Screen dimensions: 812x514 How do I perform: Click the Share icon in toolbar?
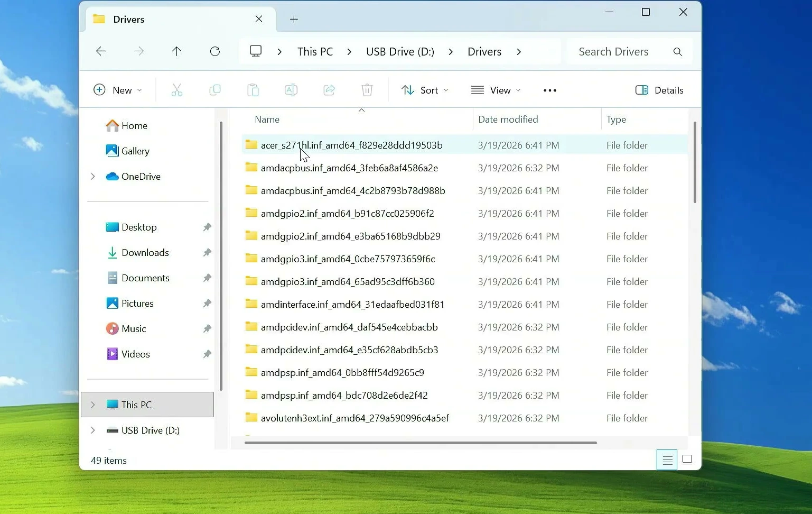pyautogui.click(x=329, y=90)
